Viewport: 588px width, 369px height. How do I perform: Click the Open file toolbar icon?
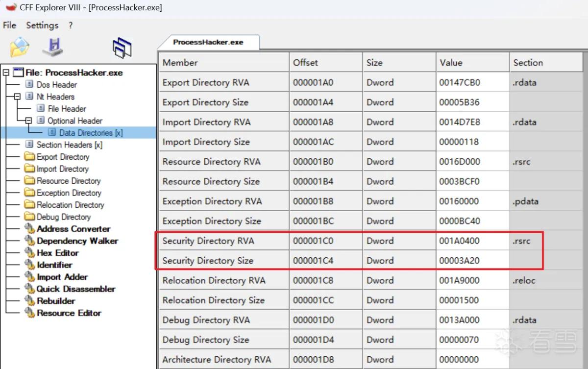click(20, 48)
